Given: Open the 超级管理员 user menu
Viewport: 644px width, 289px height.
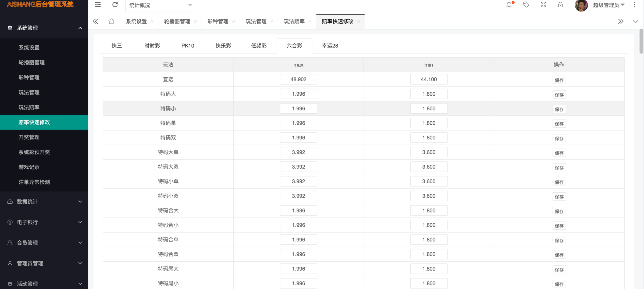Looking at the screenshot, I should point(608,5).
